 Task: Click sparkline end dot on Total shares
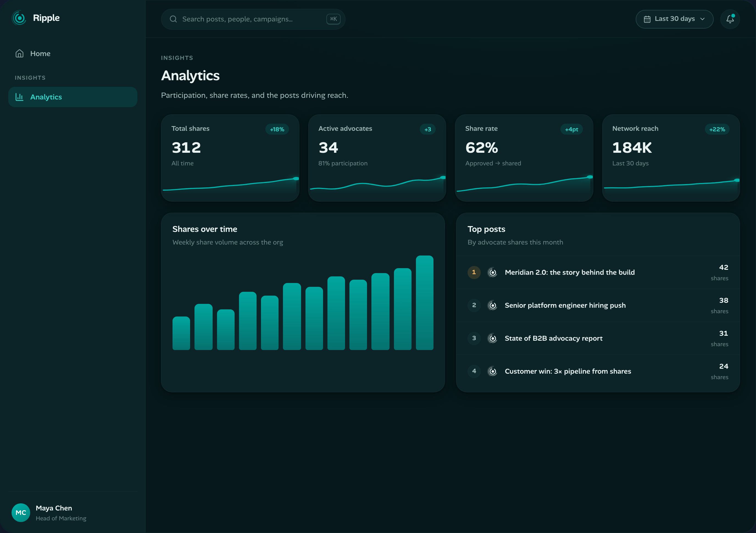[x=296, y=178]
